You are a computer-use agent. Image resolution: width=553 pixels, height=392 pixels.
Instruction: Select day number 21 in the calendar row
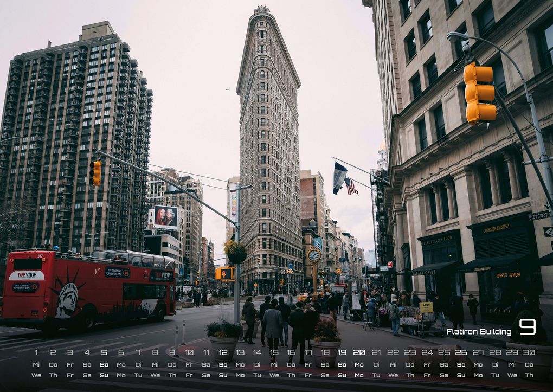coord(376,352)
